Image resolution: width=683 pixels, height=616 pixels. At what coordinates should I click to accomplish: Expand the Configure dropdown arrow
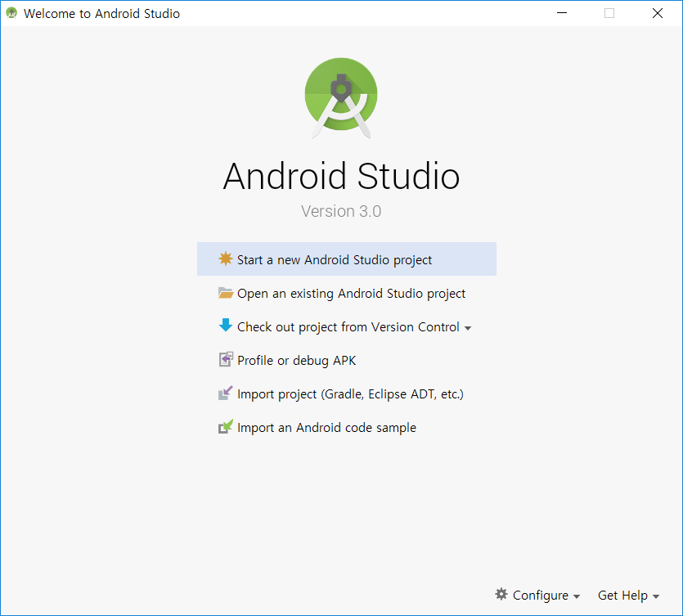click(577, 596)
